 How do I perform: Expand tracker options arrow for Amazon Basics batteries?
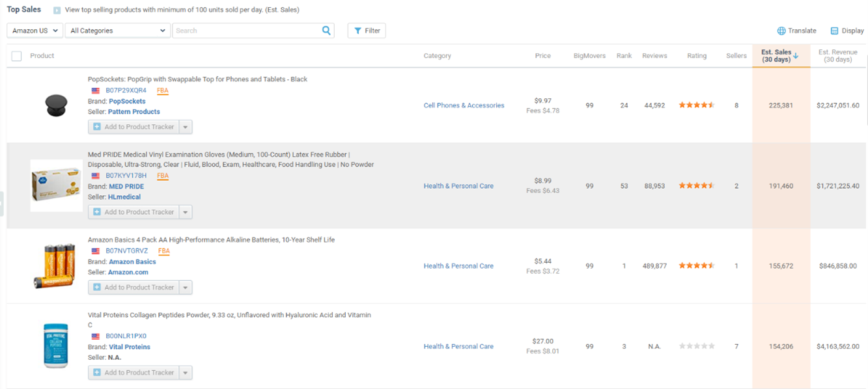click(186, 288)
